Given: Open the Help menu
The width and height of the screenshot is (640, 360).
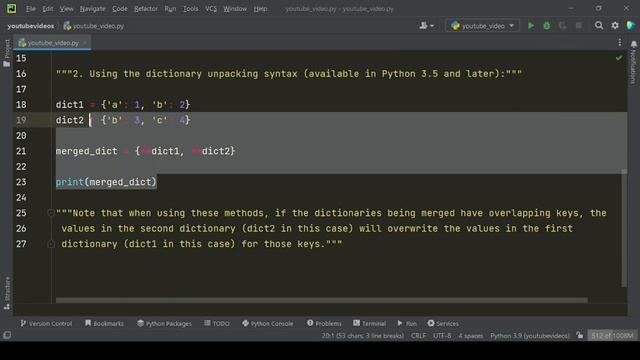Looking at the screenshot, I should click(x=260, y=9).
